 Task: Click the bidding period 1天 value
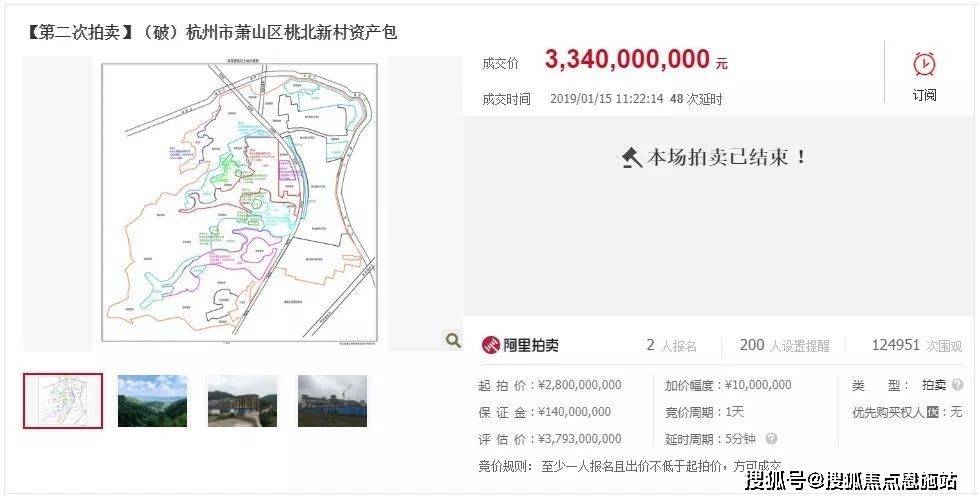(x=734, y=412)
